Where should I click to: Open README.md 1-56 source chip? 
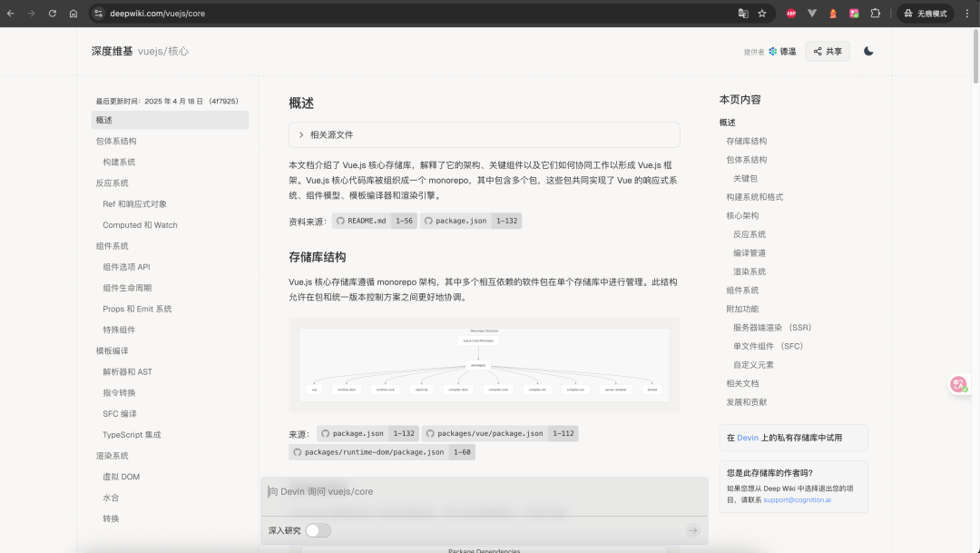(x=375, y=221)
